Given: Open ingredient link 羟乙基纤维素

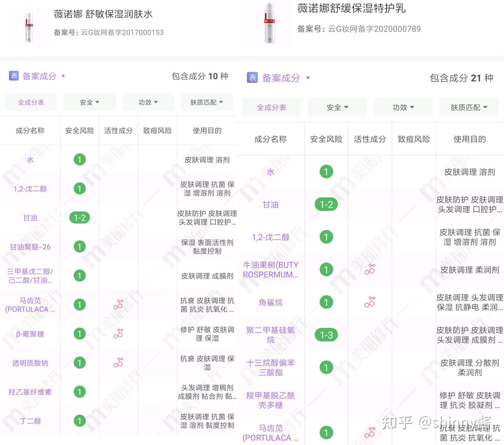Looking at the screenshot, I should tap(30, 392).
